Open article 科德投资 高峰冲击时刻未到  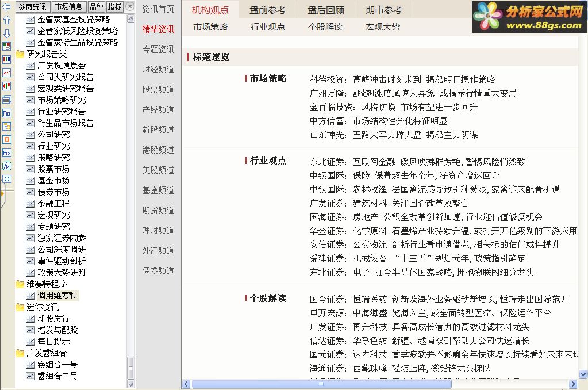click(x=402, y=79)
